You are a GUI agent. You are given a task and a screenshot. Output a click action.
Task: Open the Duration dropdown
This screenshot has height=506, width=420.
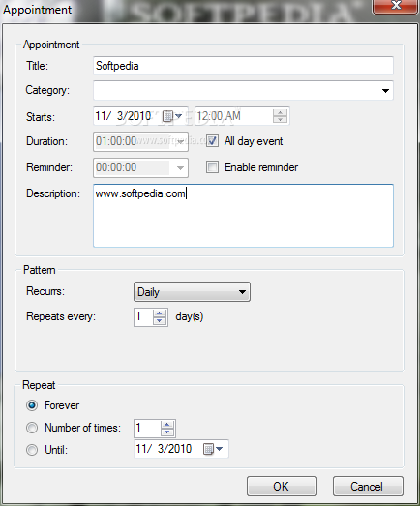(x=180, y=141)
